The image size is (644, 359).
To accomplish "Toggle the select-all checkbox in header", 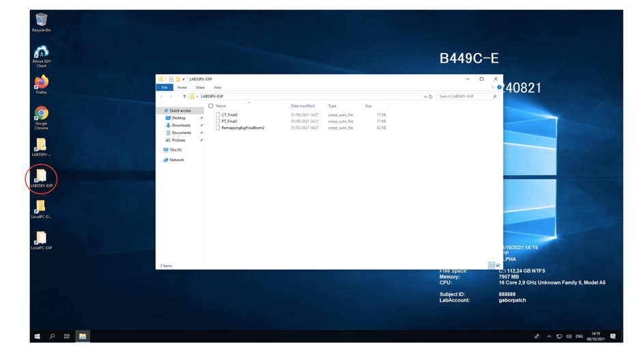I will point(211,106).
